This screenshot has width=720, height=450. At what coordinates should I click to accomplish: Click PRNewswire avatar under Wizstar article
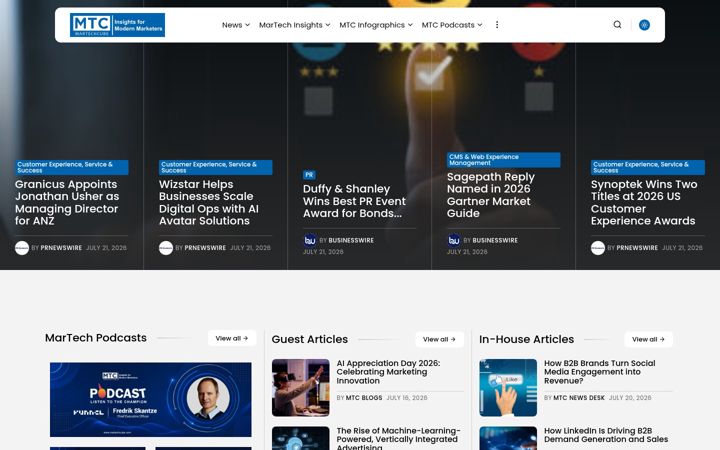coord(166,248)
